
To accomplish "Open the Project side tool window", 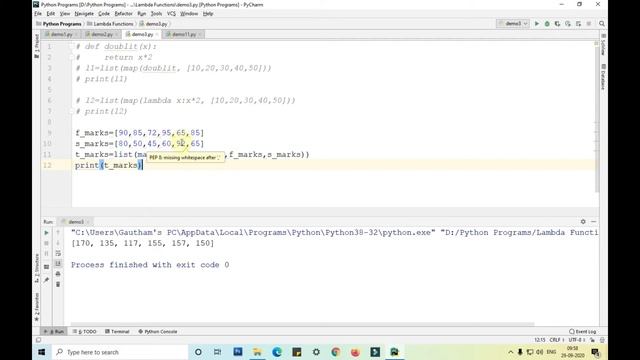I will pyautogui.click(x=37, y=46).
